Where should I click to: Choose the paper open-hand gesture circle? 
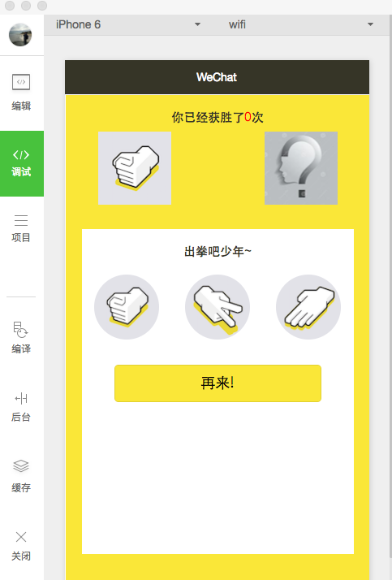[308, 306]
